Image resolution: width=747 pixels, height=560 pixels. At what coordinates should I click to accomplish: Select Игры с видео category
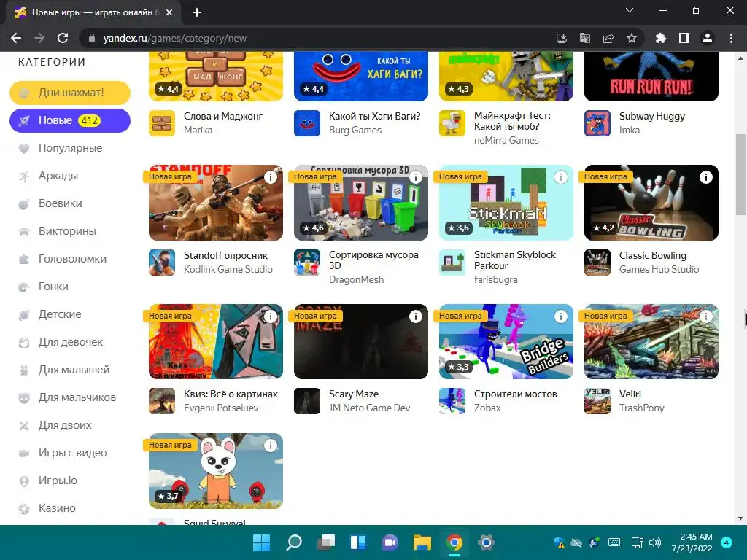coord(70,453)
